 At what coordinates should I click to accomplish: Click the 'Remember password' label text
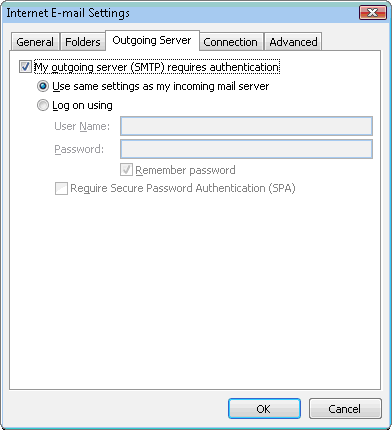[x=185, y=170]
